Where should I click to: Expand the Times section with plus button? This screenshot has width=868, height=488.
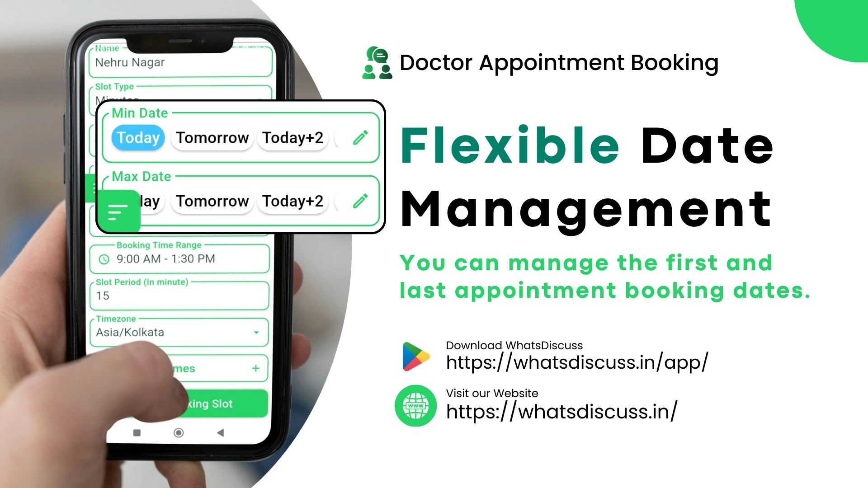[256, 368]
